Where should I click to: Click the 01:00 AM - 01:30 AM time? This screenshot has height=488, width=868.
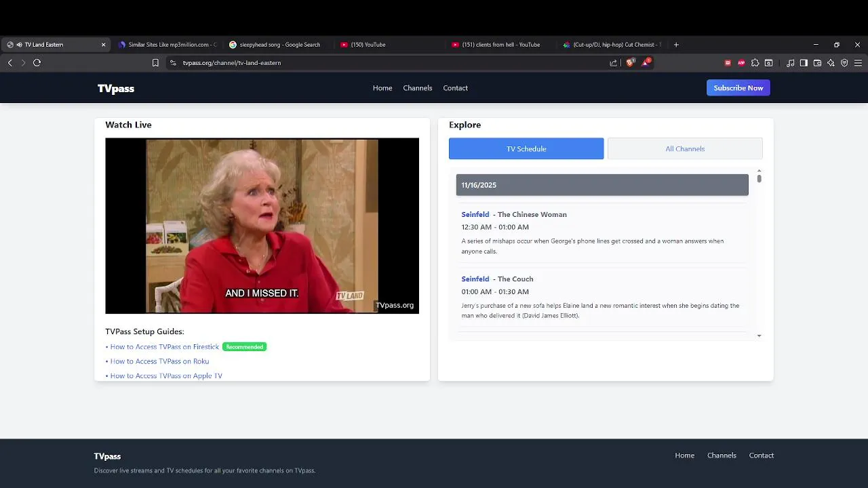[495, 291]
